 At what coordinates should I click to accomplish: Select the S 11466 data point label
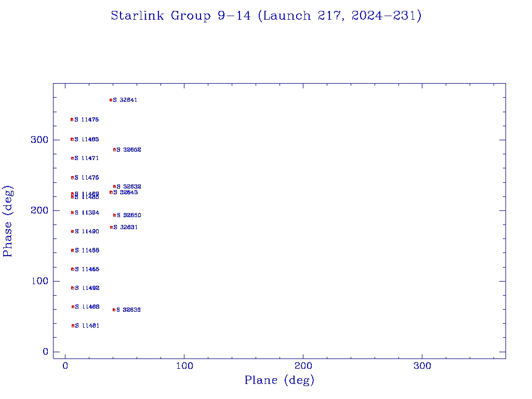(x=87, y=270)
